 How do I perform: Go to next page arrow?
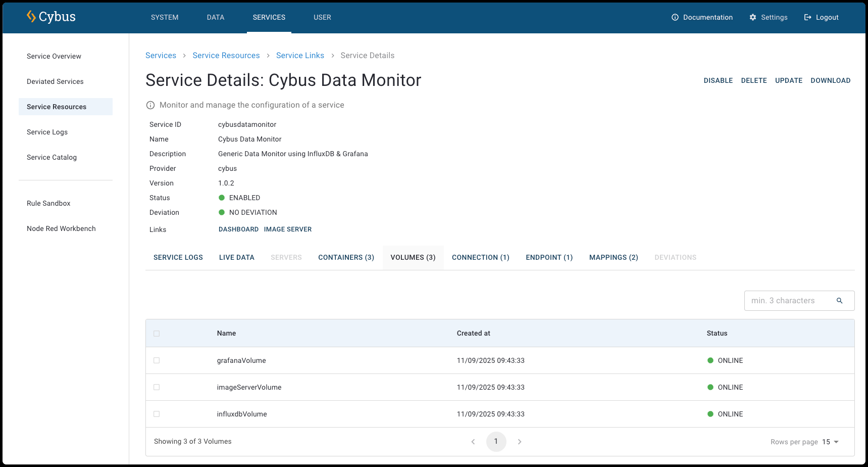519,442
